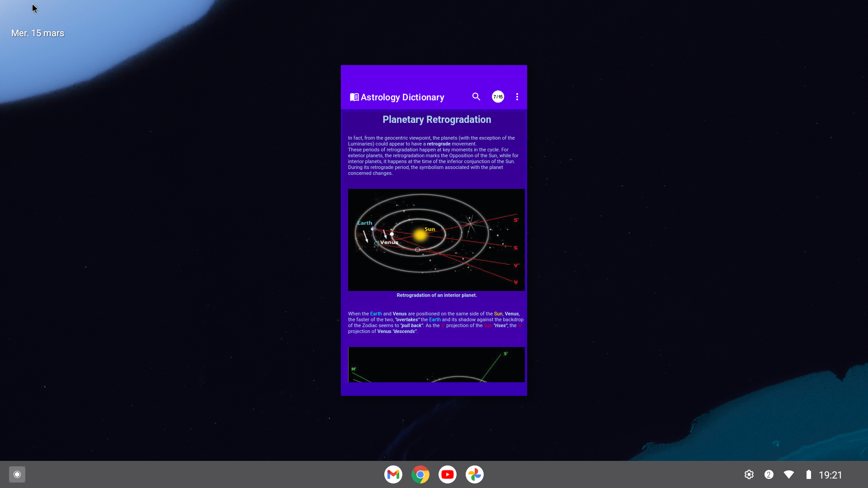
Task: Open Wi-Fi status in tray
Action: tap(789, 474)
